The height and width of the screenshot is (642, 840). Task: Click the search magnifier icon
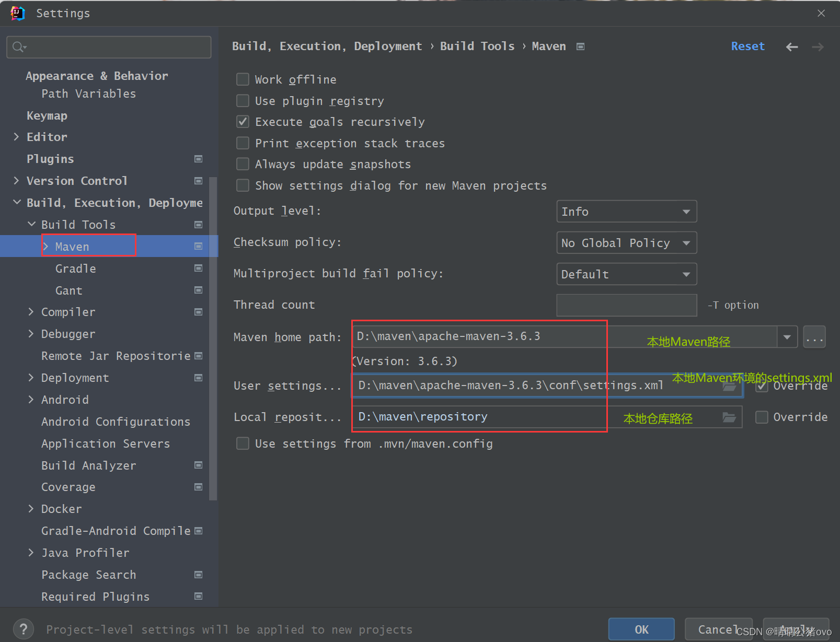18,47
